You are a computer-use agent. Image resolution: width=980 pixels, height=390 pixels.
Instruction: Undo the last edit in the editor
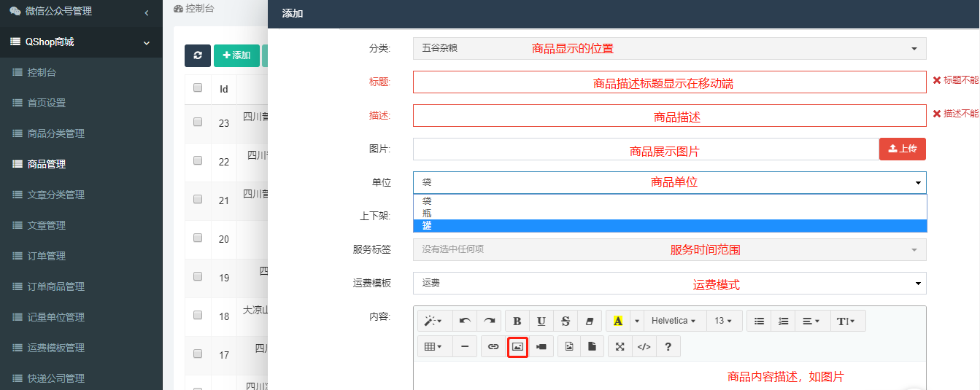pos(465,321)
